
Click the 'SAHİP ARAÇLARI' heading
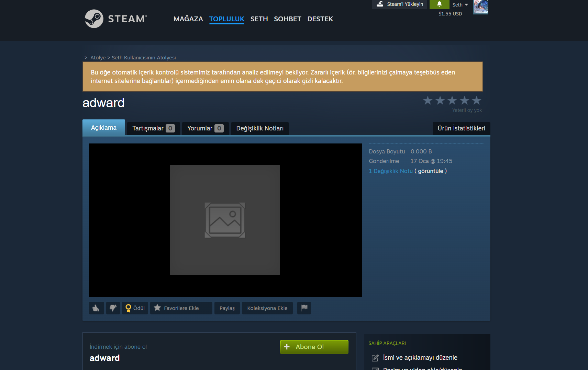click(x=387, y=343)
